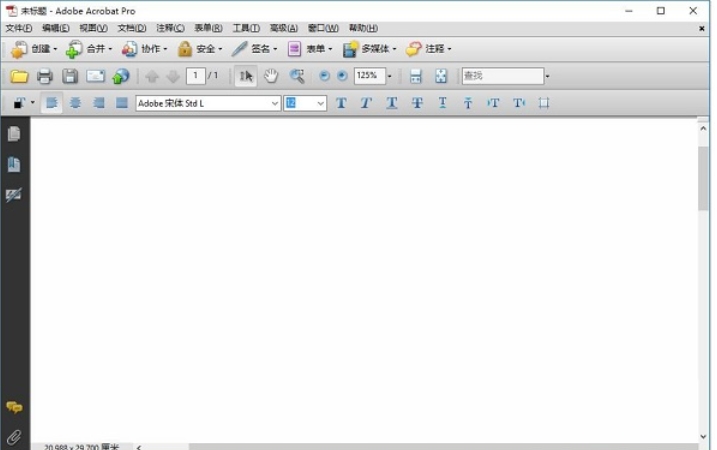Go to previous page with up arrow

[x=152, y=76]
